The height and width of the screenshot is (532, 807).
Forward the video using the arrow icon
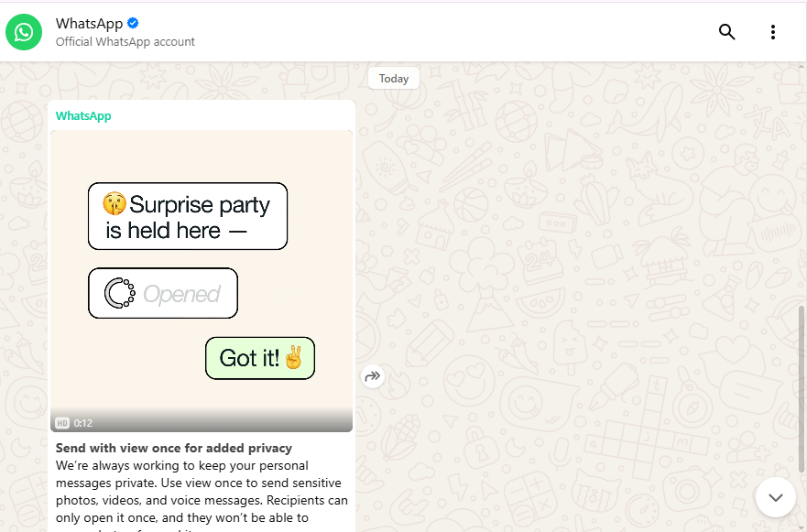pos(373,376)
